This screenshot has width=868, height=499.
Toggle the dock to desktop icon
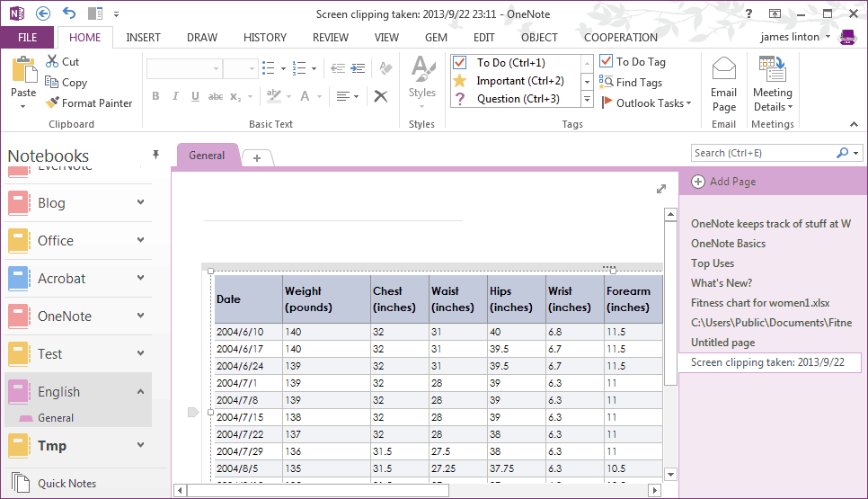click(95, 13)
